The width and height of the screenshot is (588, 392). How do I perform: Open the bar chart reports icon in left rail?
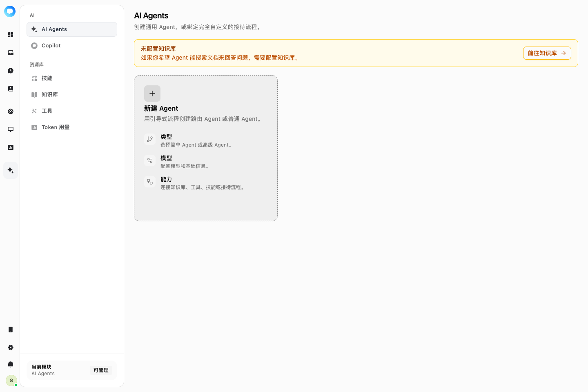pos(11,147)
